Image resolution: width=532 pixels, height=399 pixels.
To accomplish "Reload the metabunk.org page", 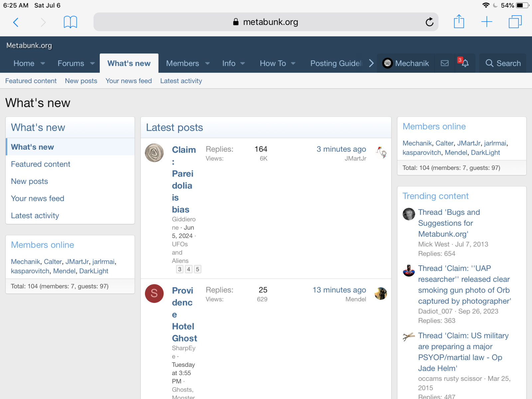I will click(x=429, y=22).
